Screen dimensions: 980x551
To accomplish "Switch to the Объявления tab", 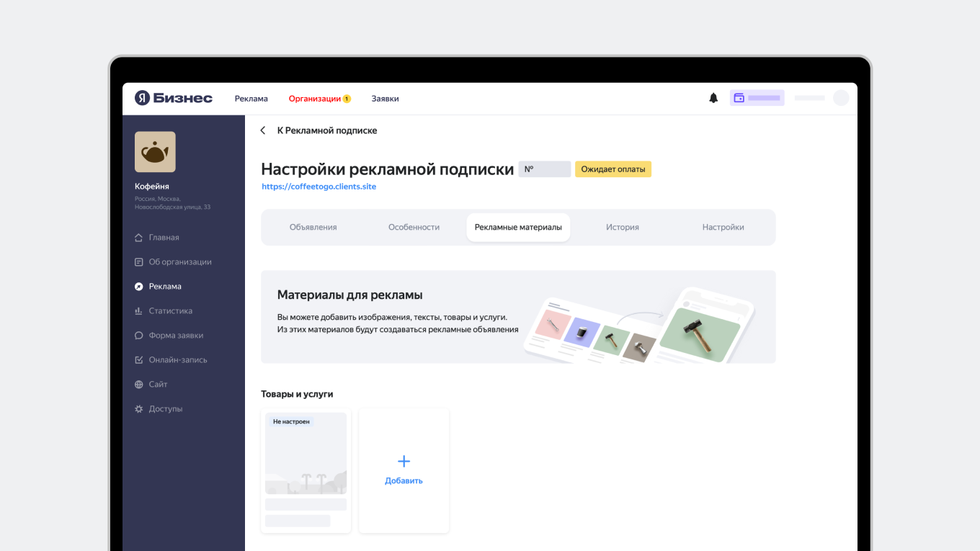I will 313,226.
